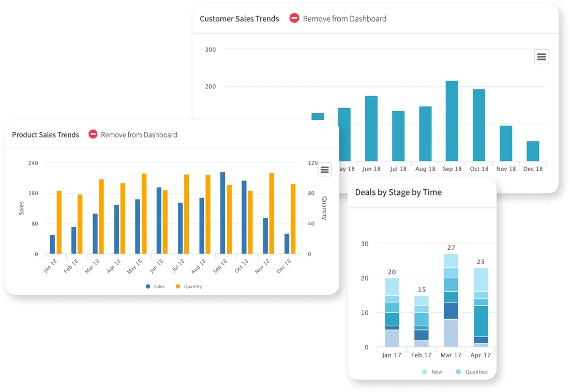The height and width of the screenshot is (392, 570).
Task: Click the Remove from Dashboard text on Customer Sales Trends
Action: [344, 19]
